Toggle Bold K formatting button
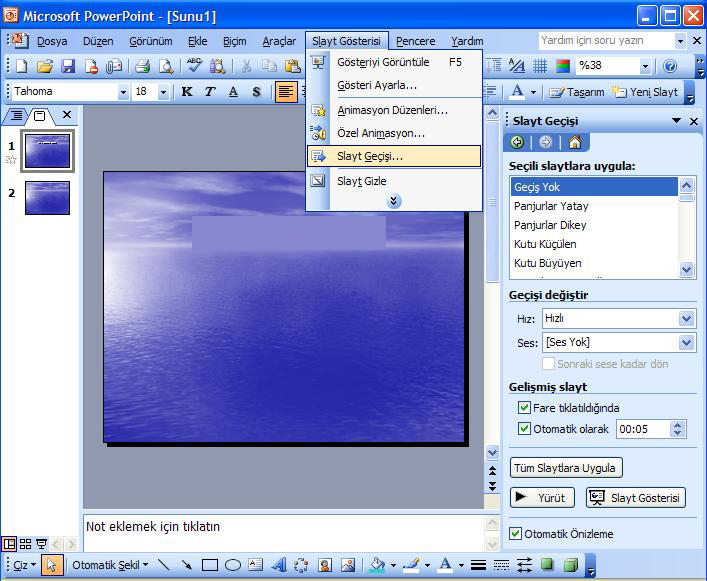707x581 pixels. [x=187, y=91]
